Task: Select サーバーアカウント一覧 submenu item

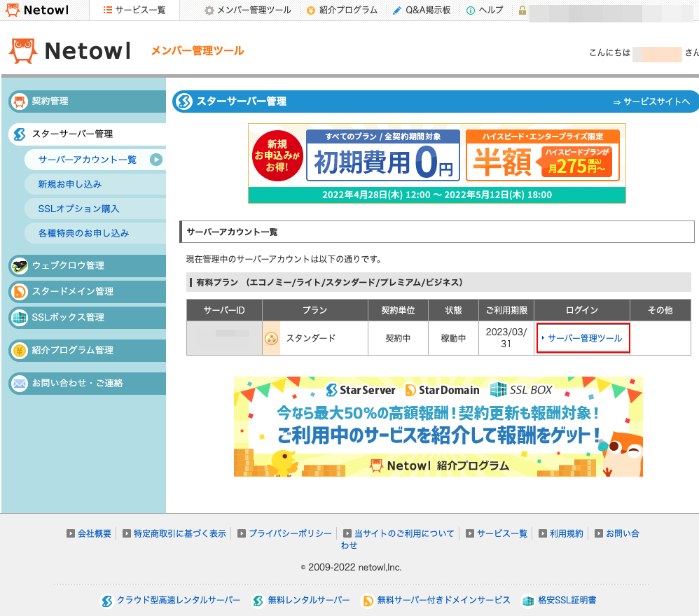Action: [x=95, y=160]
